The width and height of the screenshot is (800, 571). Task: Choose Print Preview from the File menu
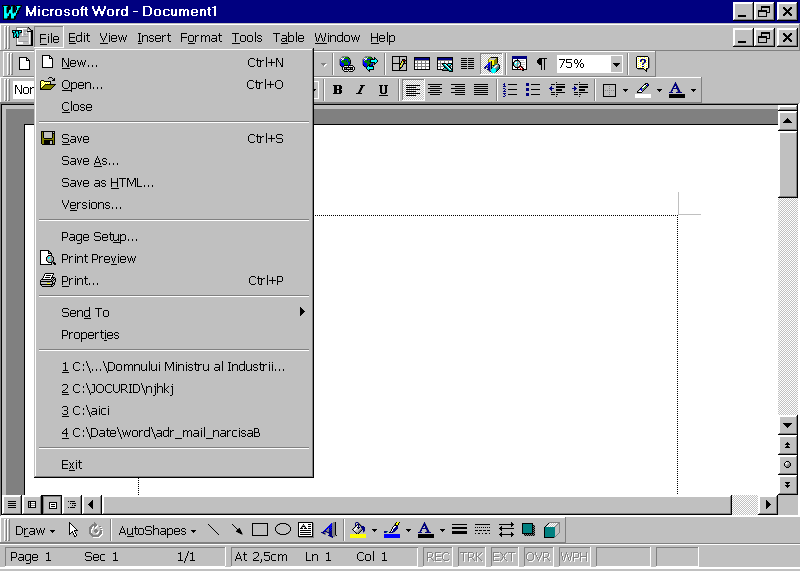[174, 259]
